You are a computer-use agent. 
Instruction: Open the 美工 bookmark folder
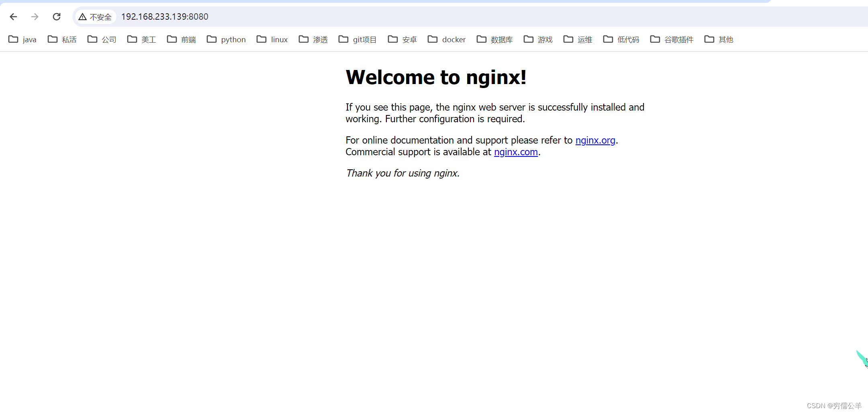pyautogui.click(x=142, y=39)
